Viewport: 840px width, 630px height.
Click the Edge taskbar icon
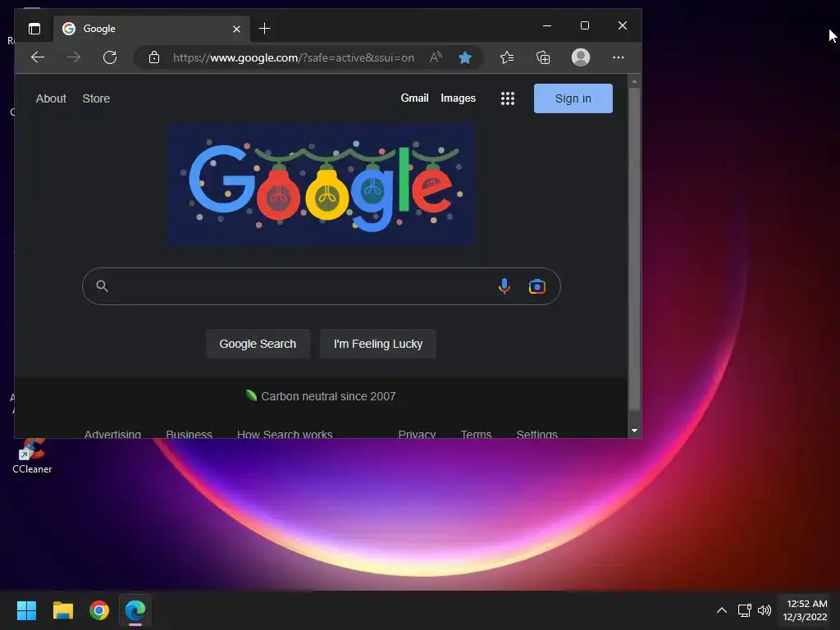point(135,610)
